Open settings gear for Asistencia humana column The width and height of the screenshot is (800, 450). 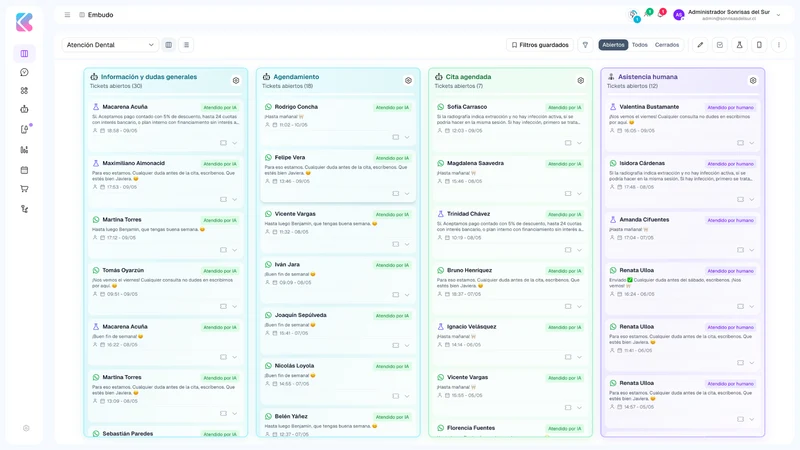coord(753,81)
